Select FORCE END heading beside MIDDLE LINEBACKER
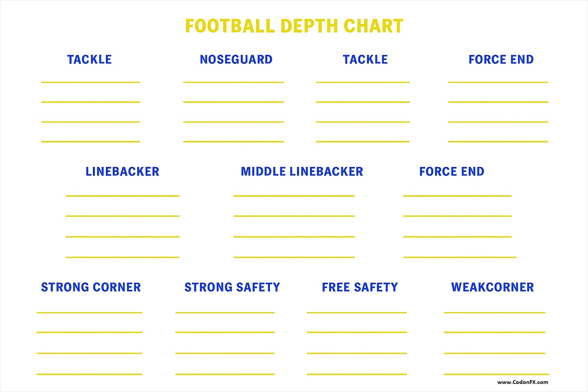The width and height of the screenshot is (588, 392). click(x=452, y=172)
